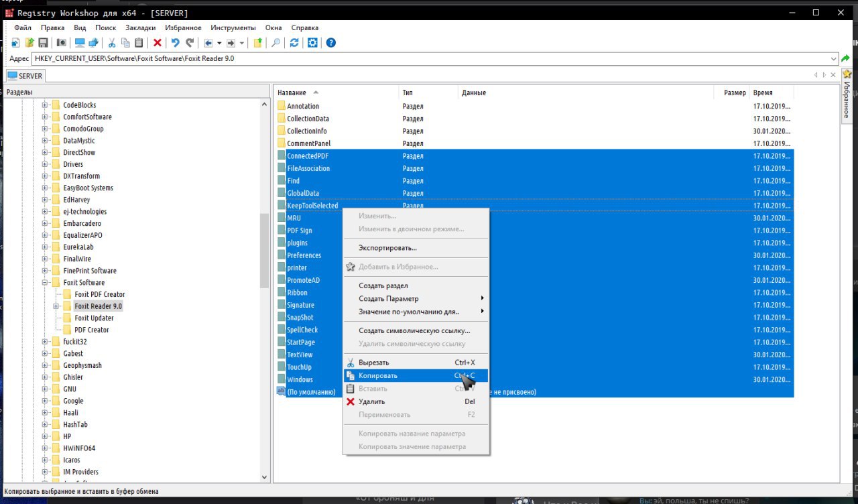Open forward history dropdown arrow
858x504 pixels.
click(242, 43)
